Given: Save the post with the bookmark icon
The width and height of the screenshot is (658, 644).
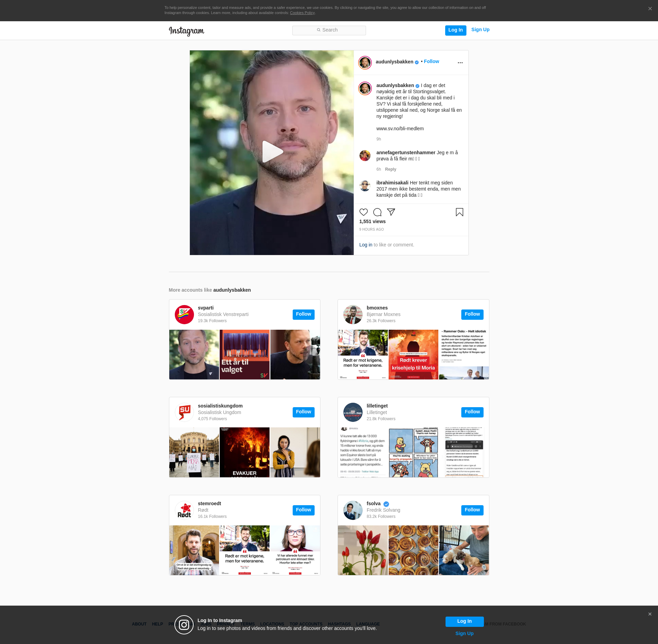Looking at the screenshot, I should click(x=460, y=212).
